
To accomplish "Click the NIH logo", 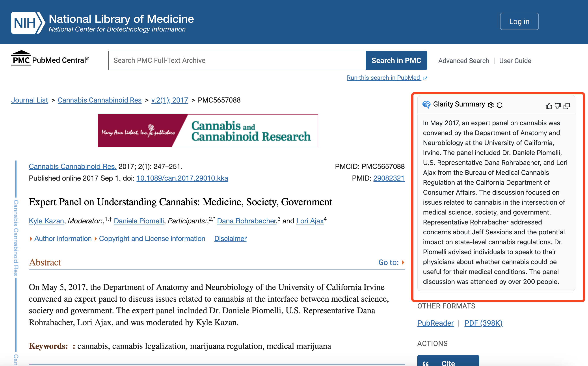I will point(28,23).
